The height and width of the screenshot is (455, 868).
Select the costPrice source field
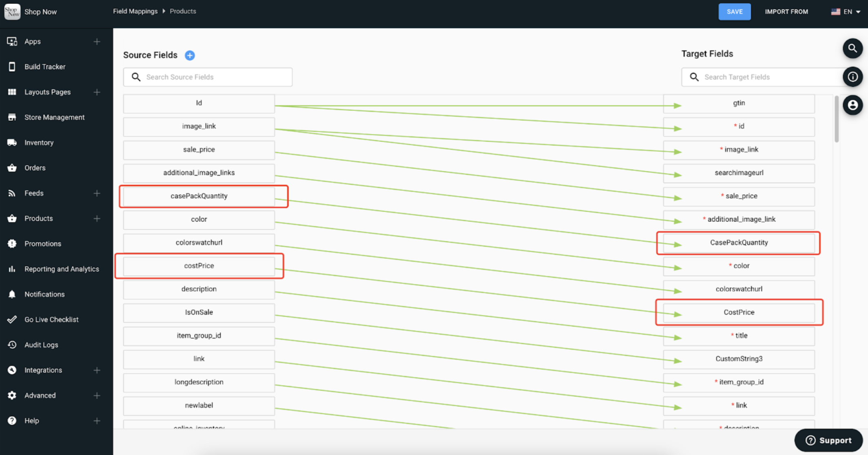tap(199, 266)
